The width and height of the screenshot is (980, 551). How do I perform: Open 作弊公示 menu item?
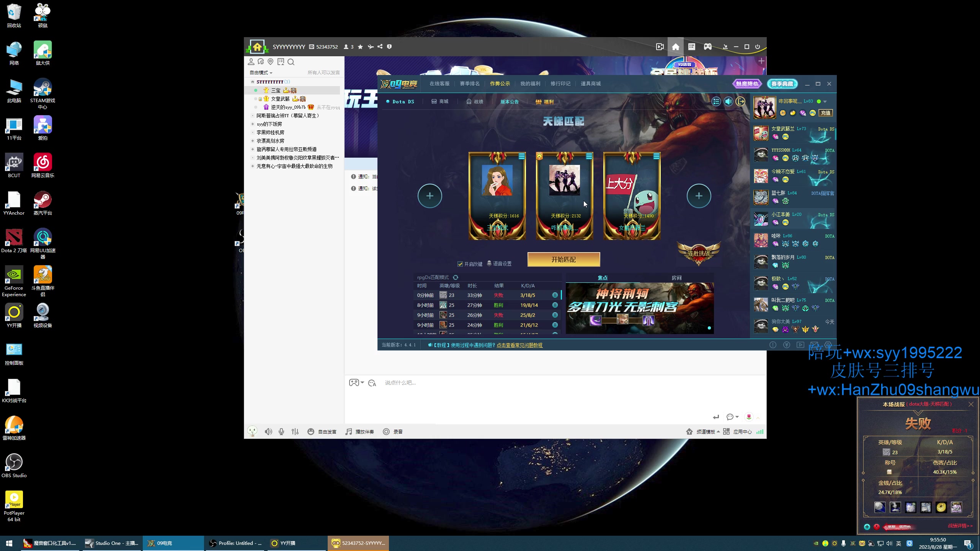pyautogui.click(x=500, y=84)
